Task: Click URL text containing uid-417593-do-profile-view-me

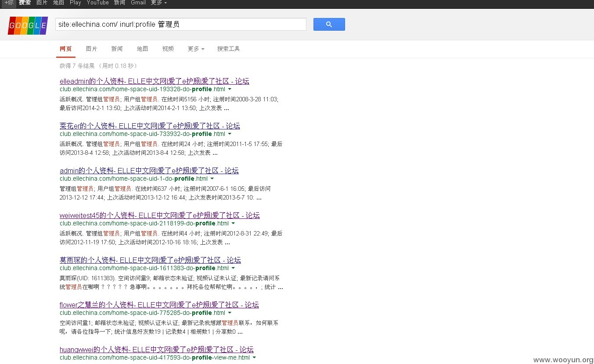Action: [x=155, y=358]
